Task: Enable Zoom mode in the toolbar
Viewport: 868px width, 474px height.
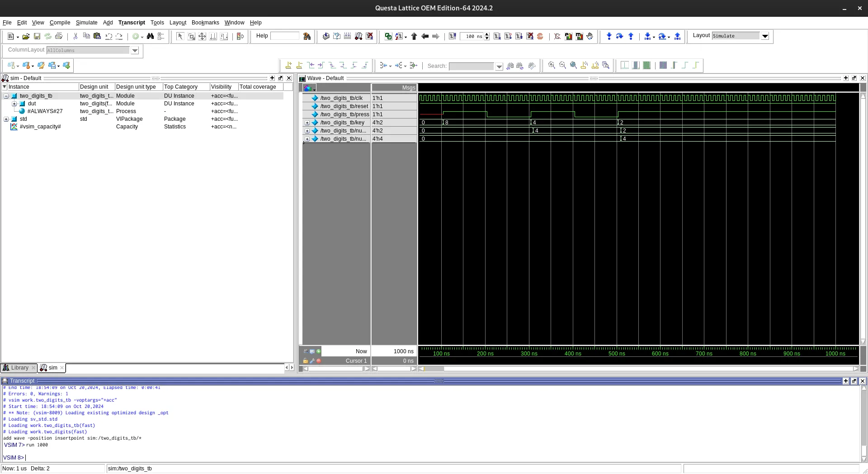Action: [192, 36]
